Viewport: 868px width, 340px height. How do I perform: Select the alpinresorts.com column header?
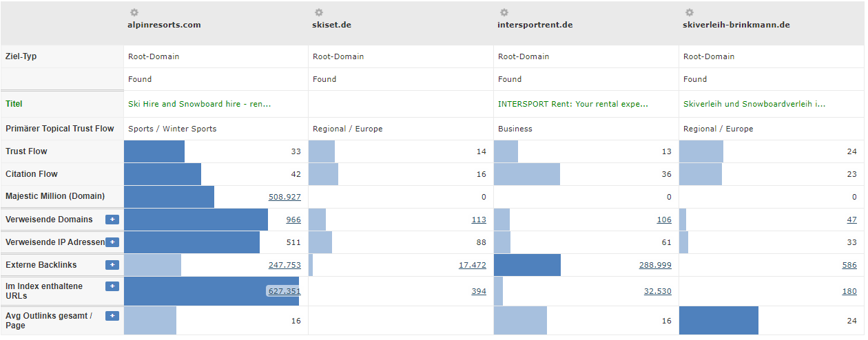pos(164,25)
